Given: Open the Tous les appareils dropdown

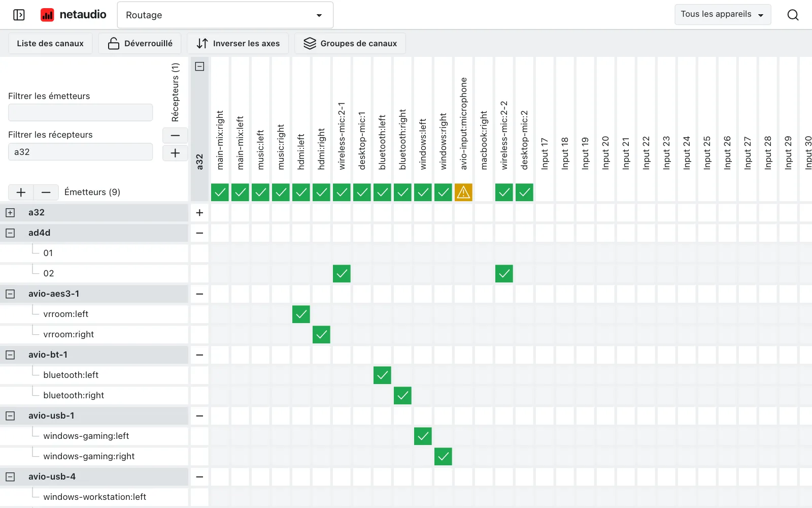Looking at the screenshot, I should 723,14.
